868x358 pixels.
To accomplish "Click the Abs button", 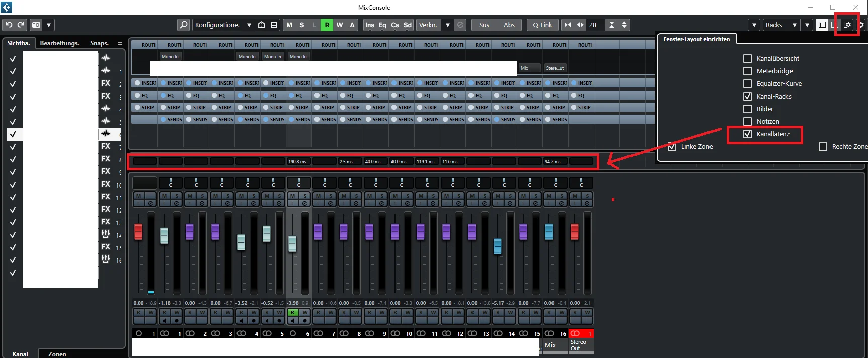I will pyautogui.click(x=509, y=25).
